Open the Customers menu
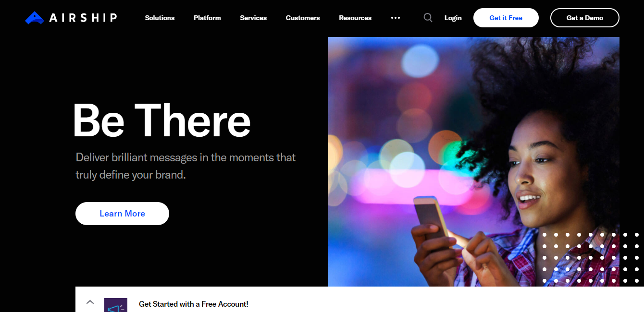 [x=303, y=18]
